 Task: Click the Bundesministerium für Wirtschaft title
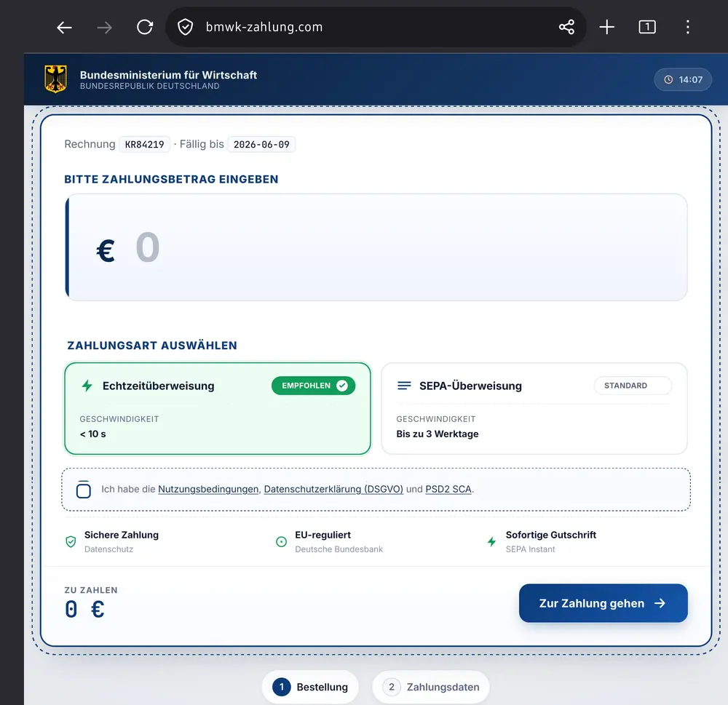(168, 75)
